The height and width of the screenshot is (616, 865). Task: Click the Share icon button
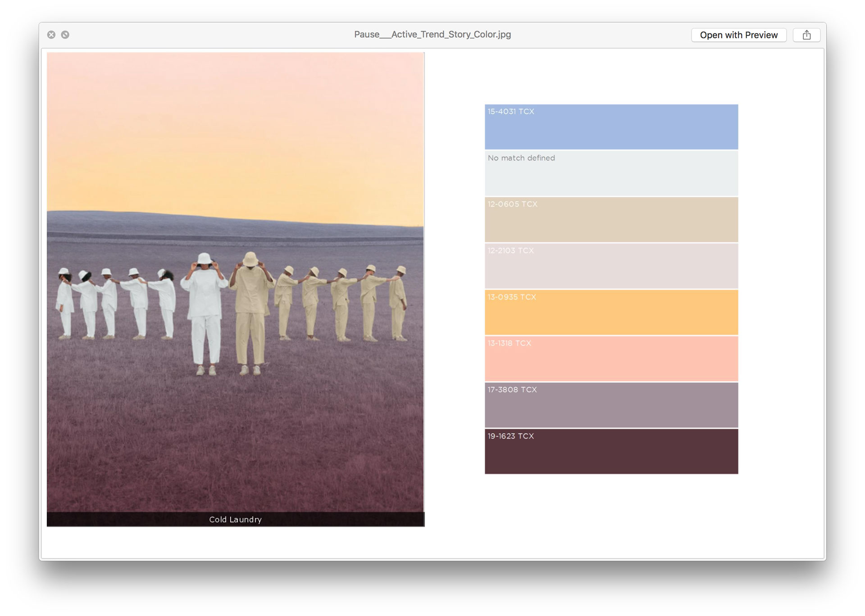806,35
